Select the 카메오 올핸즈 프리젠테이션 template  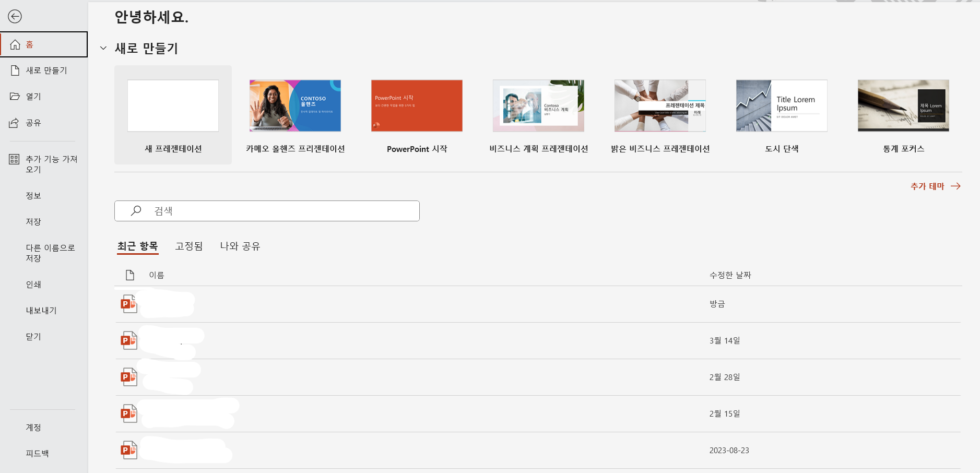point(295,115)
